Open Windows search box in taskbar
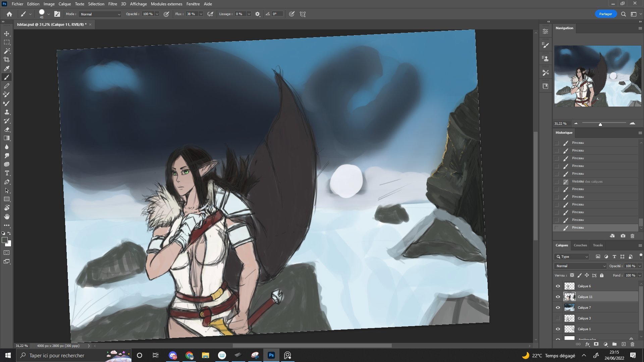Image resolution: width=644 pixels, height=362 pixels. (x=57, y=355)
